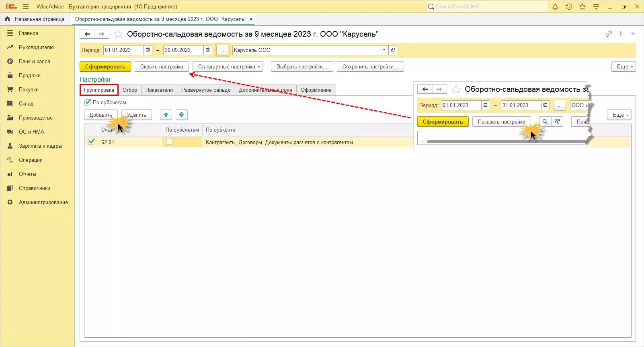Click the 1C logo in the title bar
This screenshot has height=347, width=644.
pyautogui.click(x=11, y=6)
